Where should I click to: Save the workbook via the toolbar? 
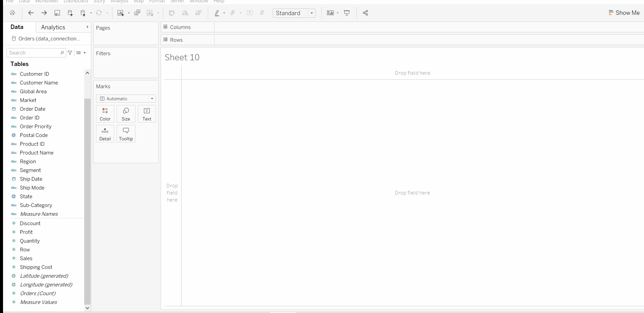click(x=57, y=13)
